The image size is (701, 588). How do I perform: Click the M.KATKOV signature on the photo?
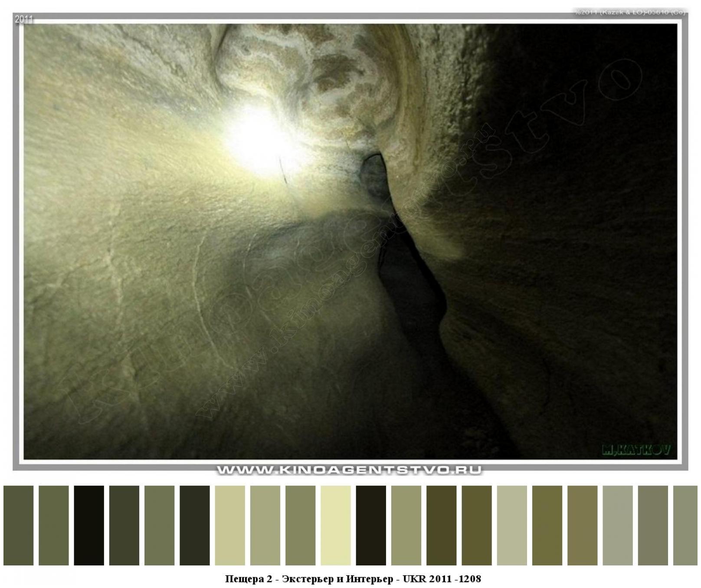tap(636, 450)
